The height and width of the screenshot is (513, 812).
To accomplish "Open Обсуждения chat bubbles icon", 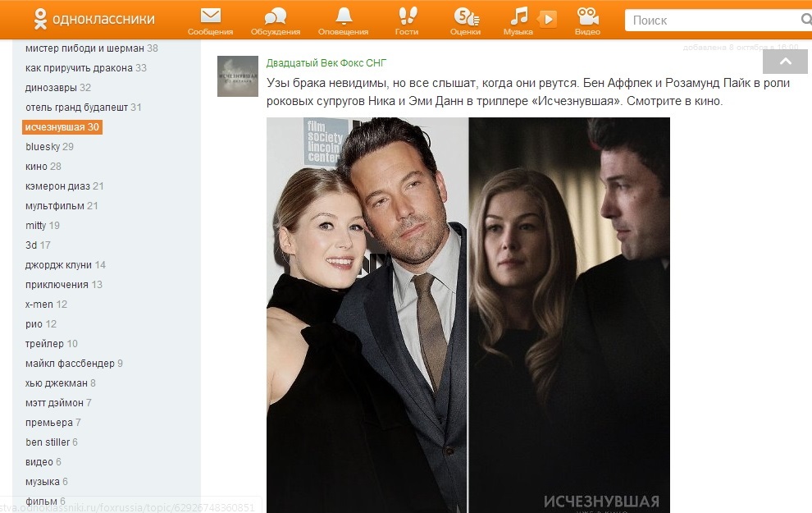I will coord(275,16).
